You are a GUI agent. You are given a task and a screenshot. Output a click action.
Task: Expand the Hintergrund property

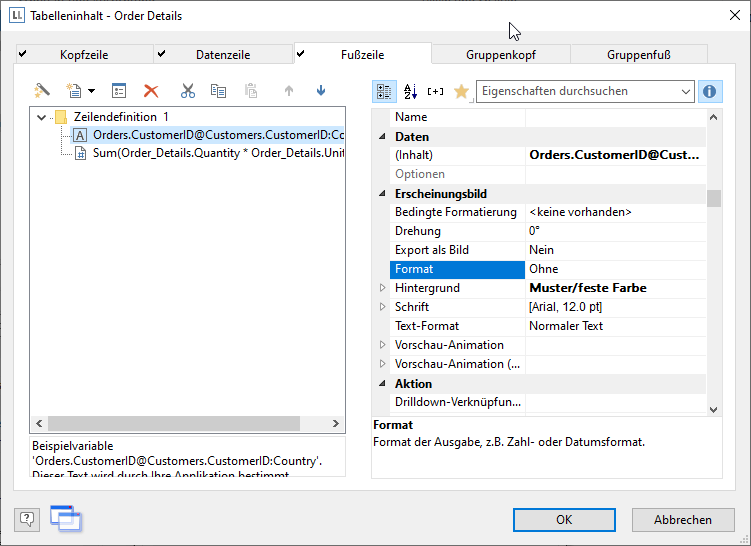pyautogui.click(x=381, y=288)
